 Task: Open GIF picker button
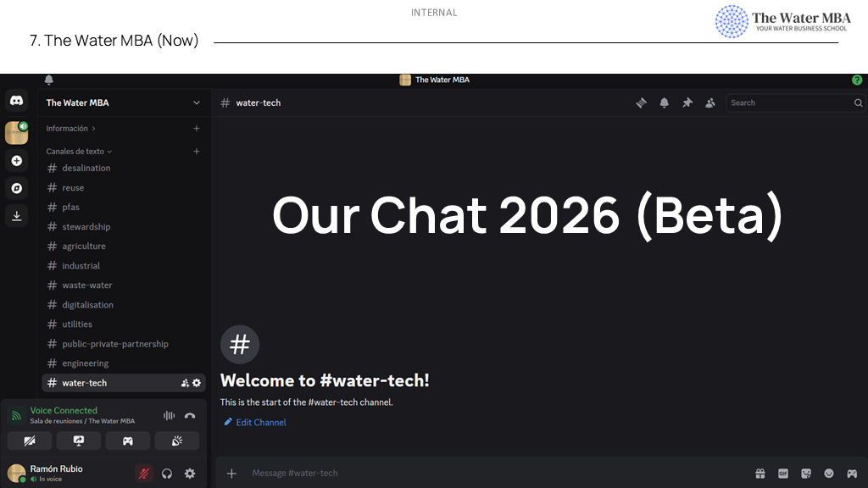(x=782, y=473)
